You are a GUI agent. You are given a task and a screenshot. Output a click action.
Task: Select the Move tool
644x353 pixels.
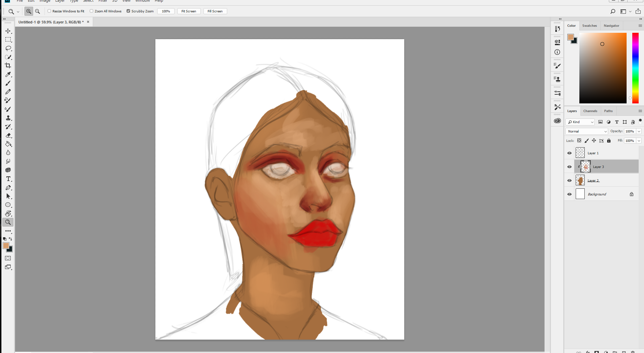click(8, 31)
